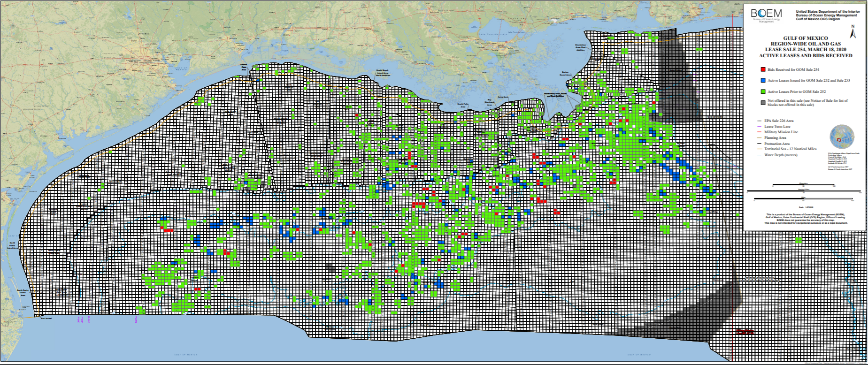Click 'Lease Term Line' legend entry

[x=777, y=126]
